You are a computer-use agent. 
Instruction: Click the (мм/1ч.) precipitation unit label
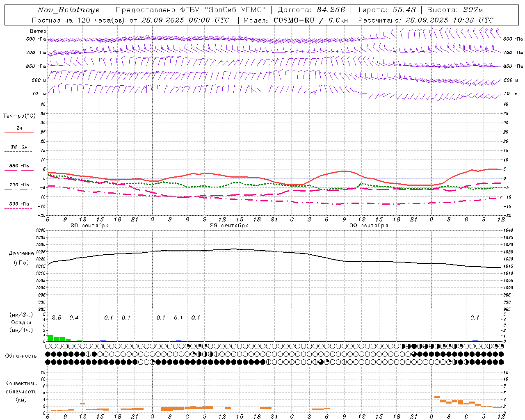point(21,330)
